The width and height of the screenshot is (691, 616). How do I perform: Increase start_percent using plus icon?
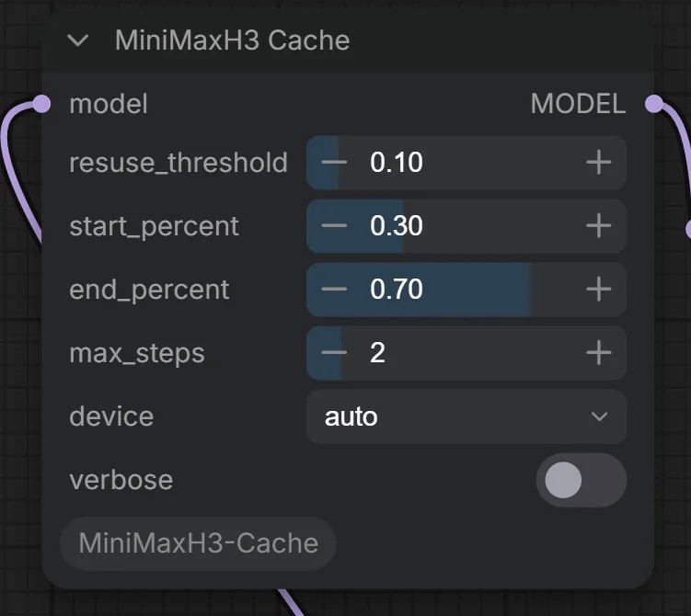598,226
